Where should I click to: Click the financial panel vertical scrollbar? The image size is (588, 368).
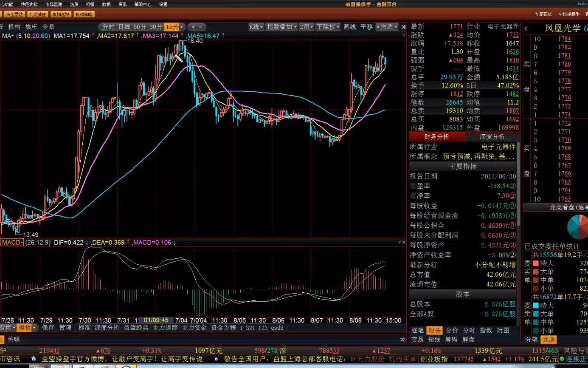pyautogui.click(x=518, y=184)
